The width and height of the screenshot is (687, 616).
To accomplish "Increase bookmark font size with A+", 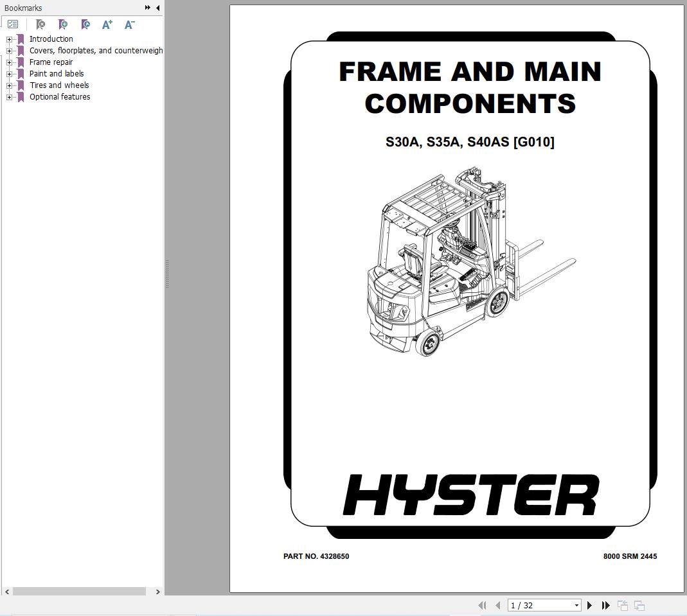I will click(107, 24).
